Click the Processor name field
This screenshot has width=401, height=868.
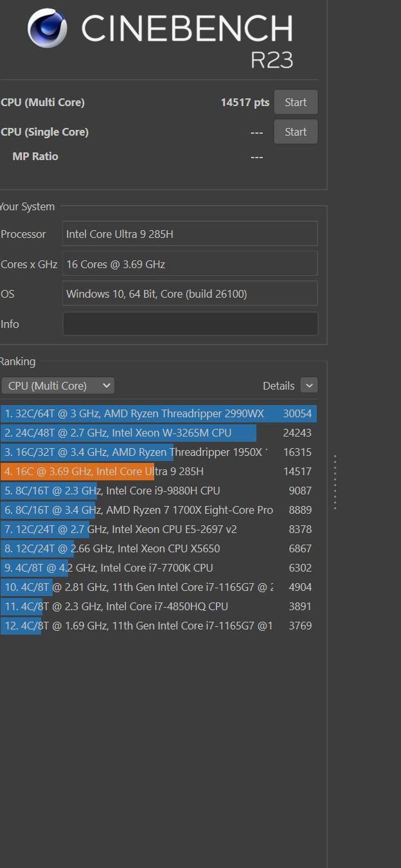[x=190, y=234]
